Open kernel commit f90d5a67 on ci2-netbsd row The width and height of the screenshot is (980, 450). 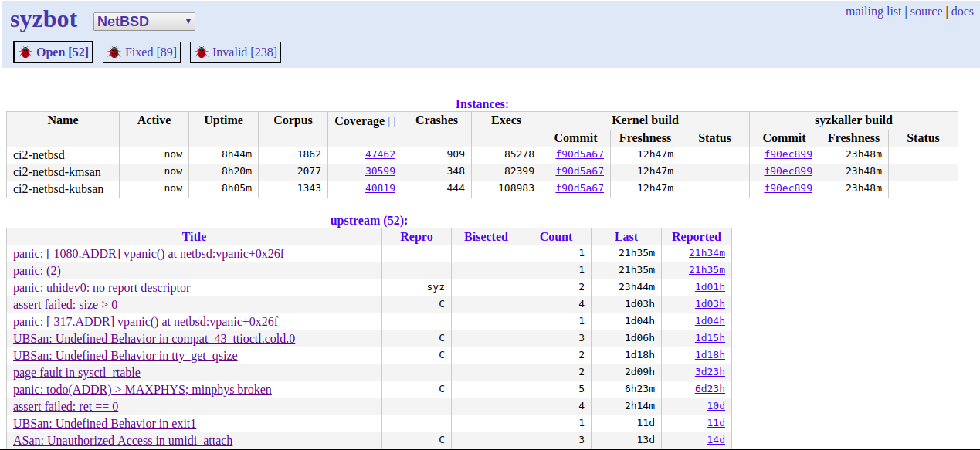coord(580,154)
